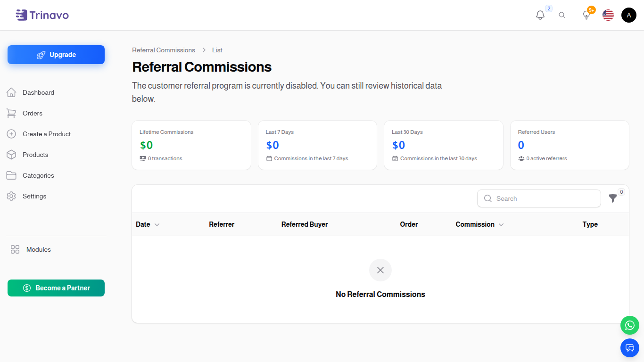Click the Referred Buyer column header

305,224
